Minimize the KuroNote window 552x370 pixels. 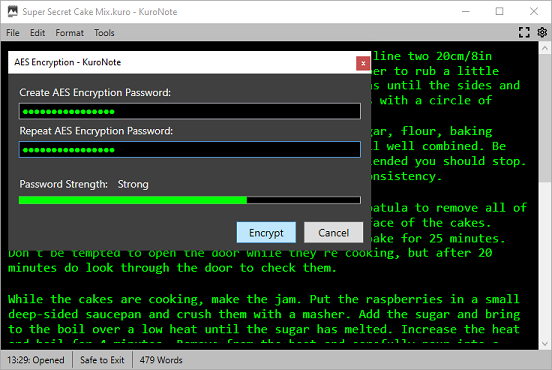click(x=466, y=12)
